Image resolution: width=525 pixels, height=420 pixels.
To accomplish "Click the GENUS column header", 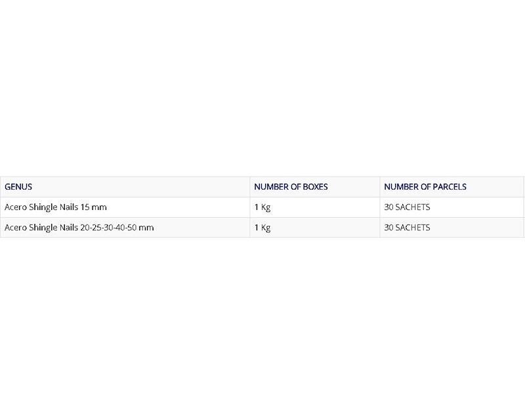I will tap(125, 187).
